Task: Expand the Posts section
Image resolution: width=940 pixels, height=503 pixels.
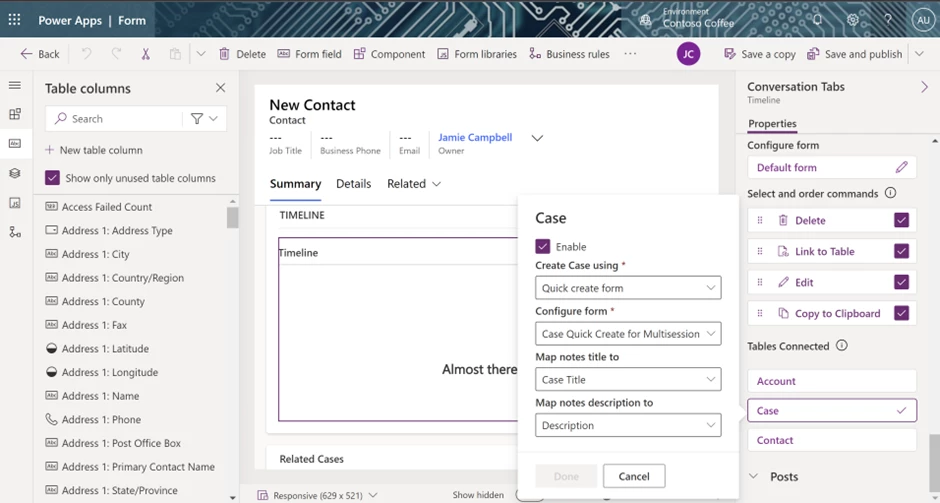Action: click(x=755, y=477)
